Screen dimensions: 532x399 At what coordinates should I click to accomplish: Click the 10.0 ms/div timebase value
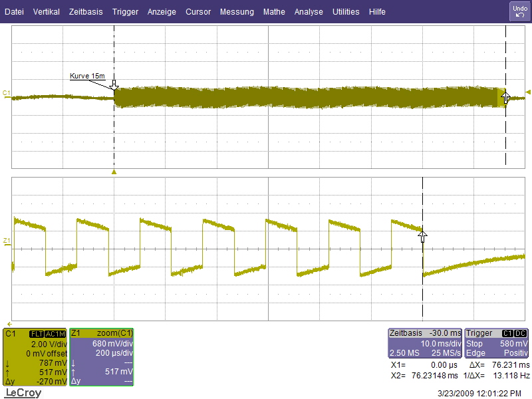tap(441, 343)
